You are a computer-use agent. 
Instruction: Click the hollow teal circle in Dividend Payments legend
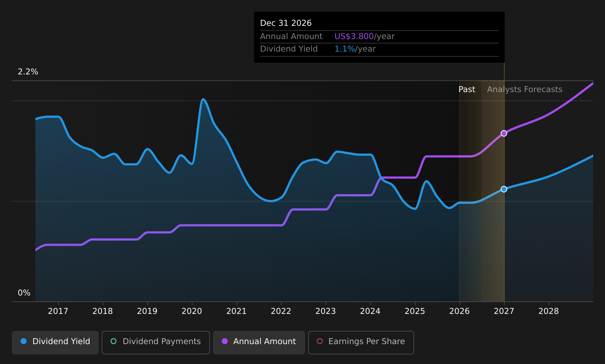click(113, 341)
